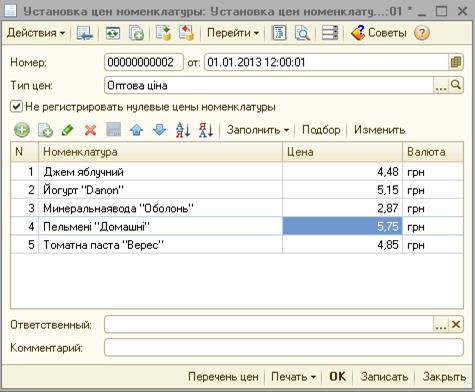Screen dimensions: 475x392
Task: Open the Печать dropdown menu
Action: pos(293,377)
